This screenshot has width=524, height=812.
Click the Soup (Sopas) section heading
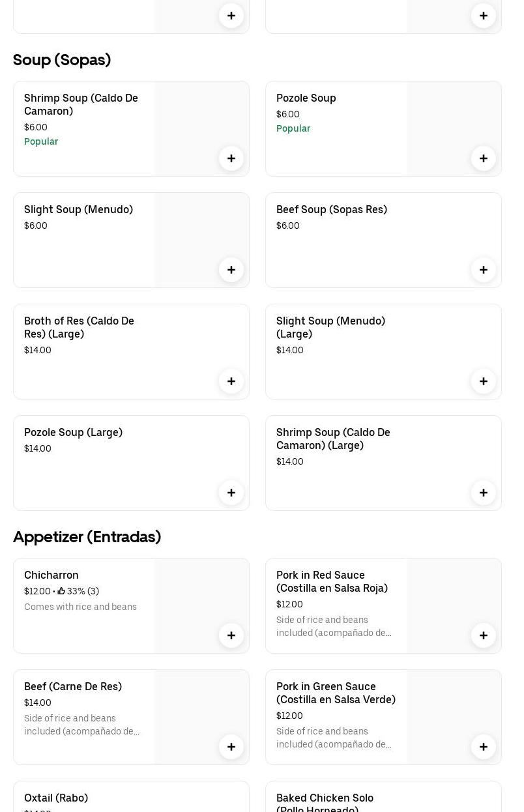(x=62, y=60)
